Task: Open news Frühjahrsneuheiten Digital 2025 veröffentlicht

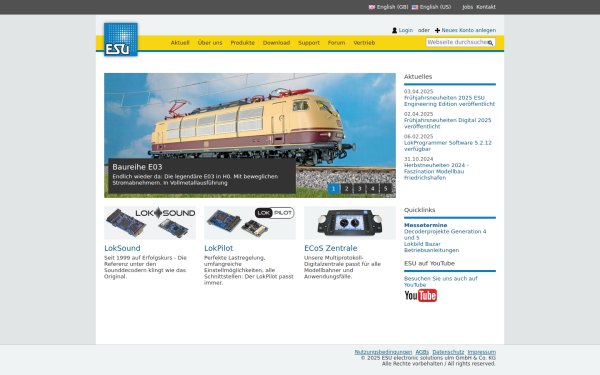Action: pos(447,123)
